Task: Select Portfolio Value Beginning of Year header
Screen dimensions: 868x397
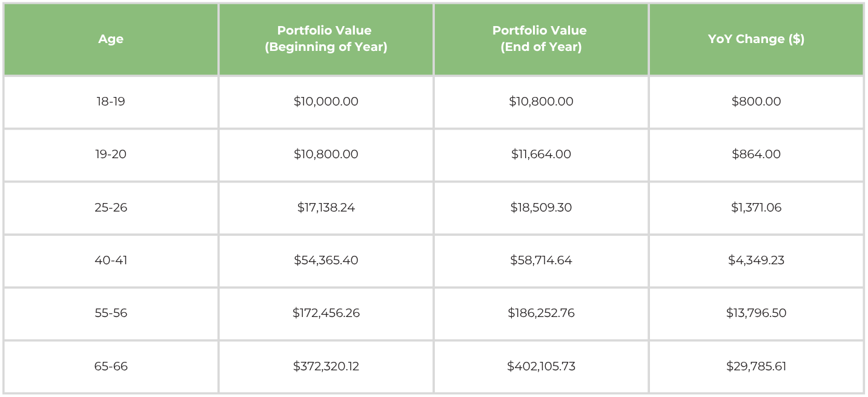Action: (x=326, y=39)
